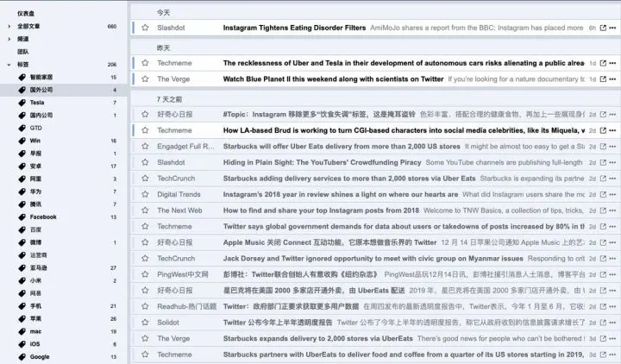Star the Solidot Twitter 透明度报告 article
621x364 pixels.
click(x=146, y=323)
